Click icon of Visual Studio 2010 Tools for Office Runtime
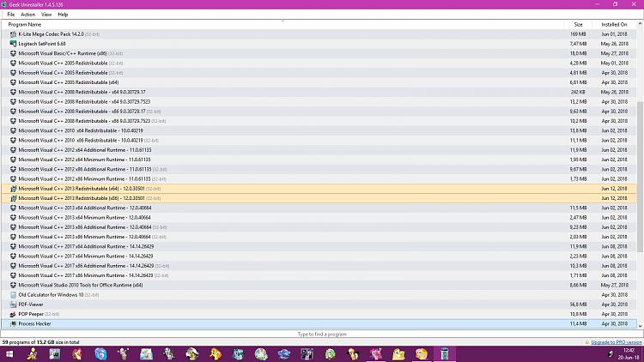 pos(13,285)
